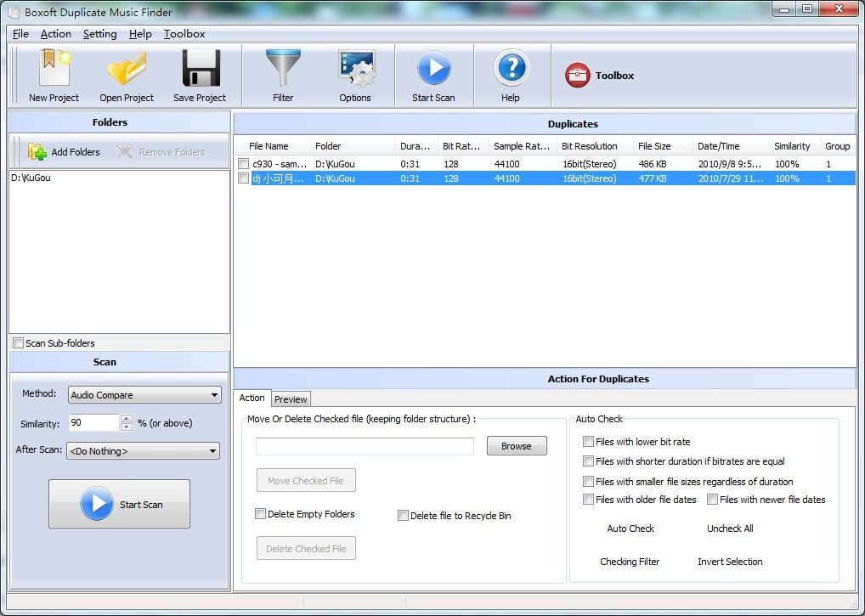
Task: Click the Add Folders icon
Action: point(37,151)
